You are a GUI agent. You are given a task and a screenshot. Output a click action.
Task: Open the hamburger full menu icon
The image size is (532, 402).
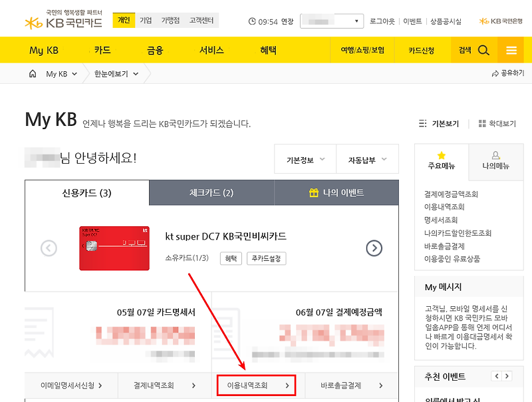[511, 51]
